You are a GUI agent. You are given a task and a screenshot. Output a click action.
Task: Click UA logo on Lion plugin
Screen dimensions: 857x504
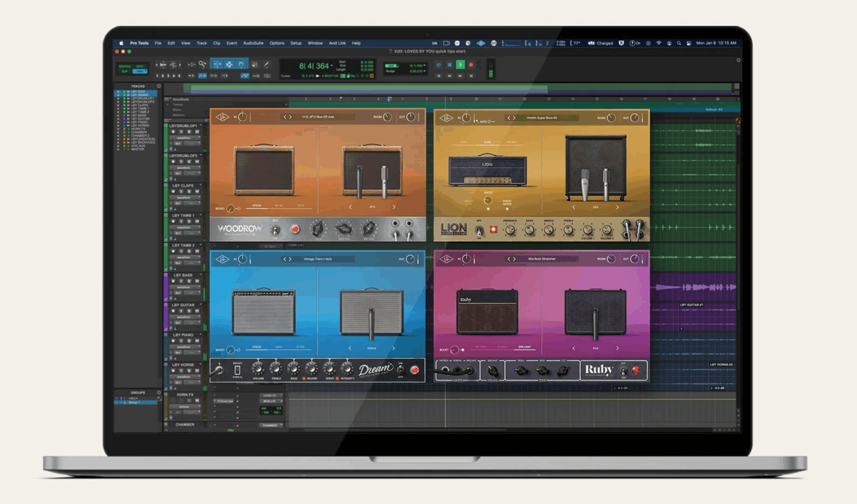pos(446,118)
